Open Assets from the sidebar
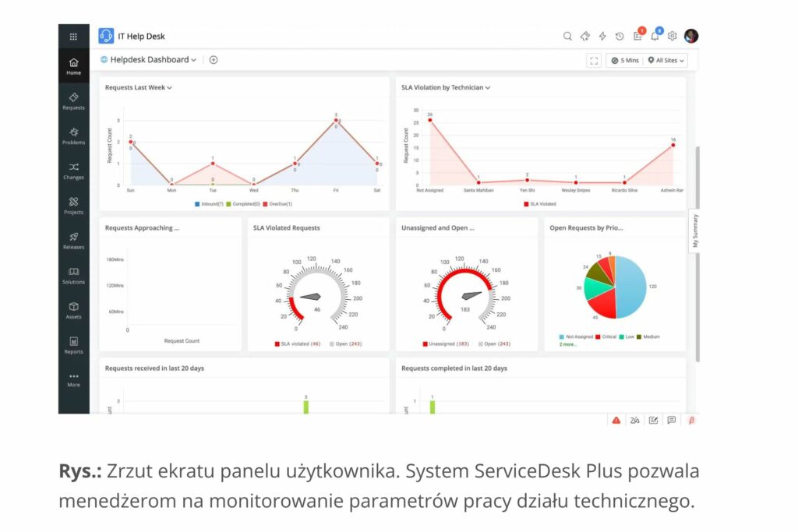Screen dimensions: 798x532 click(73, 310)
